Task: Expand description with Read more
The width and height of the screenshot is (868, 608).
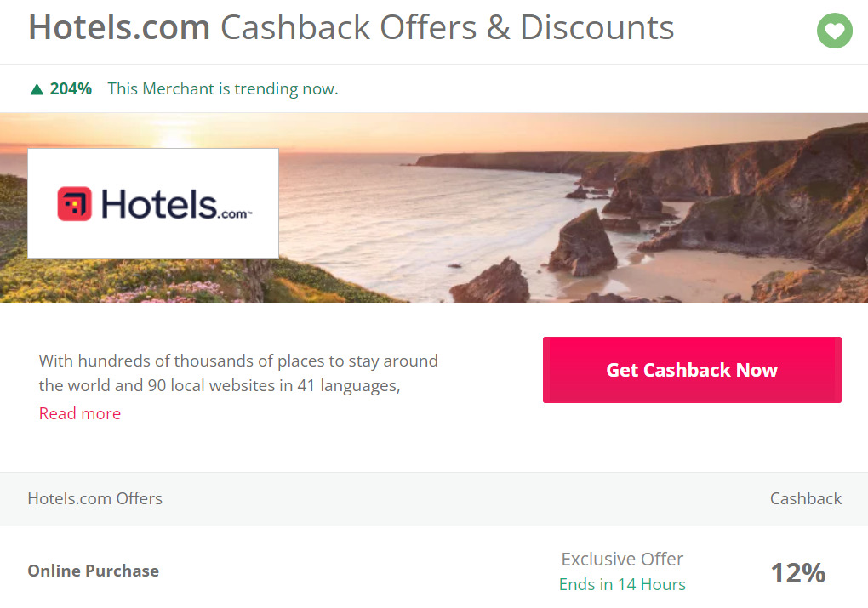Action: [x=80, y=413]
